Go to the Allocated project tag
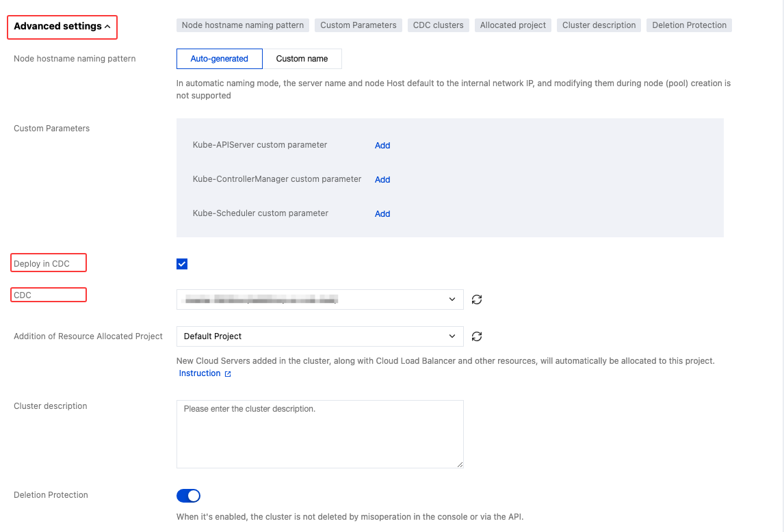Screen dimensions: 784x532 [x=513, y=25]
